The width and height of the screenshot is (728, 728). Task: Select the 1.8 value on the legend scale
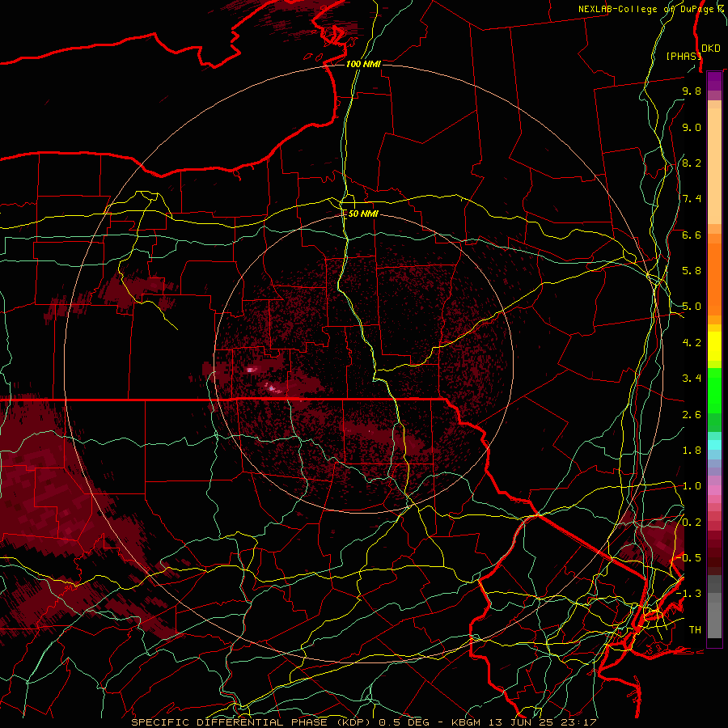[x=692, y=451]
